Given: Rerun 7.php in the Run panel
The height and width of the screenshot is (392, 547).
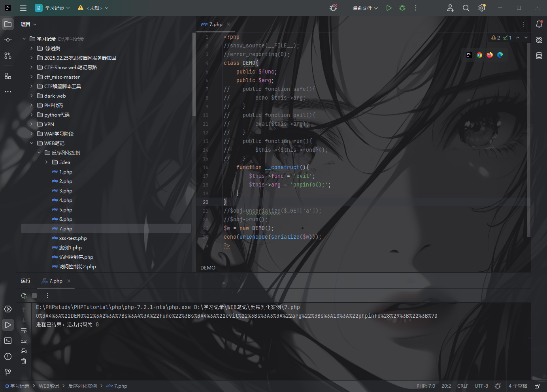Looking at the screenshot, I should click(x=24, y=296).
